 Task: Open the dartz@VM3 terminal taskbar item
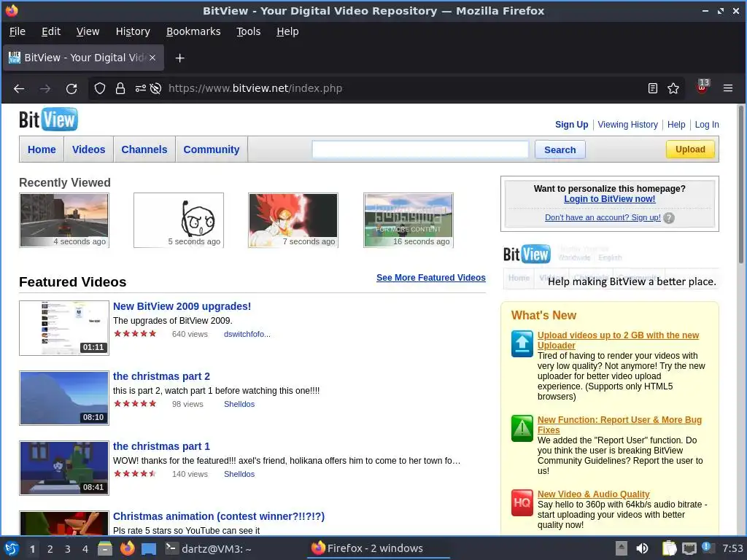pyautogui.click(x=208, y=548)
